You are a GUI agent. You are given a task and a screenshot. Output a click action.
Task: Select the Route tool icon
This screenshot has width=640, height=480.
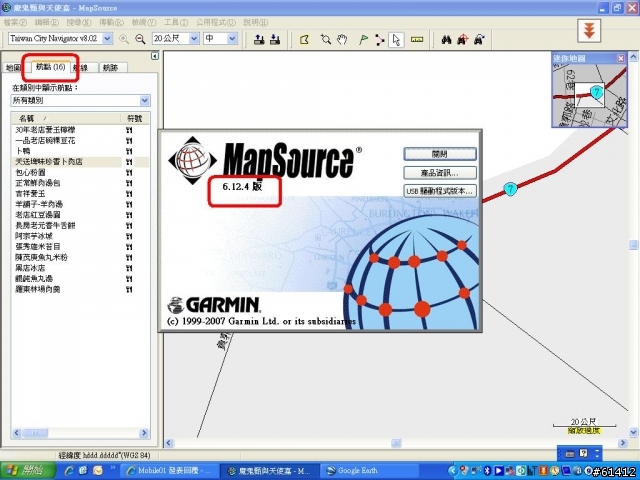(380, 40)
